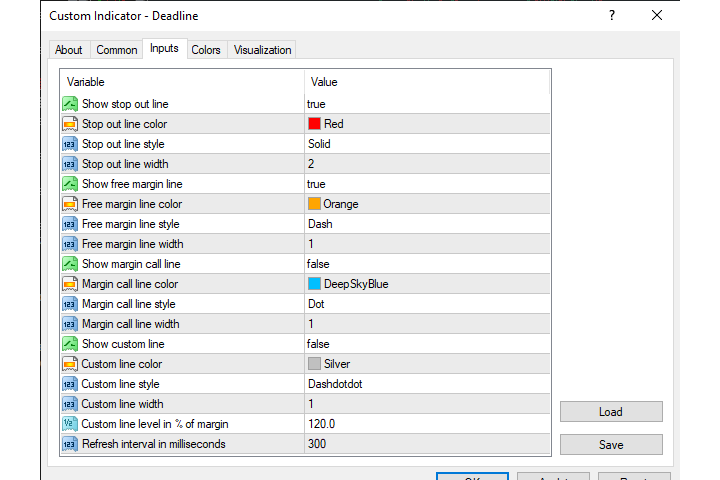Image resolution: width=720 pixels, height=480 pixels.
Task: Click the icon beside Show stop out line
Action: 70,104
